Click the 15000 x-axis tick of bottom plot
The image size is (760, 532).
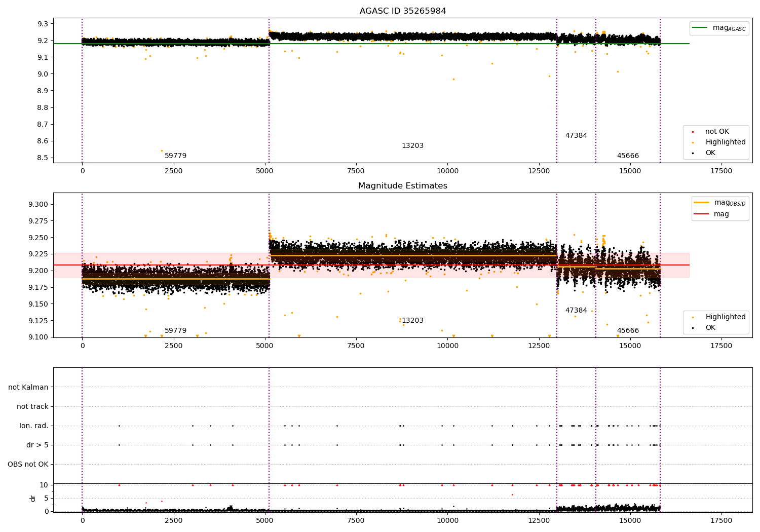click(630, 521)
